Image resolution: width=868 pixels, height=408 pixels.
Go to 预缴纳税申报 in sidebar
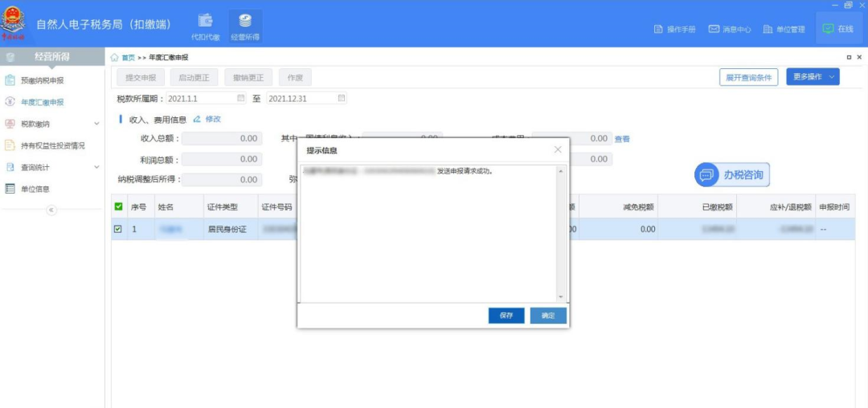(52, 80)
